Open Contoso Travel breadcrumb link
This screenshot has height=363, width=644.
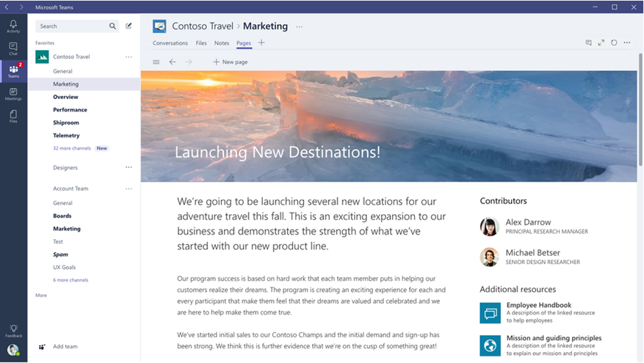203,26
